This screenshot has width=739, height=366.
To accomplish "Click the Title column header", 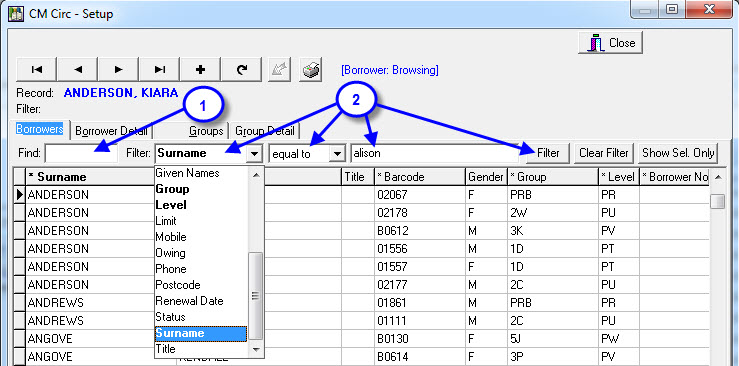I will pos(358,177).
